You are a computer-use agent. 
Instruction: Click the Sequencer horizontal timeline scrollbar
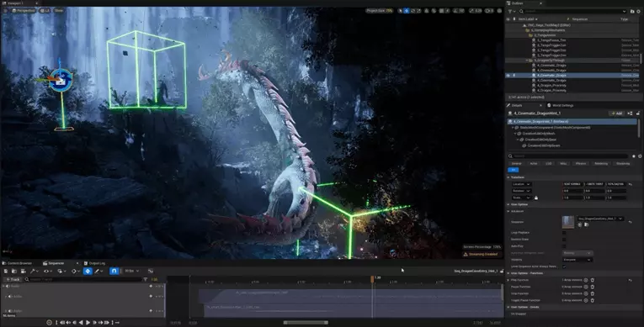306,323
